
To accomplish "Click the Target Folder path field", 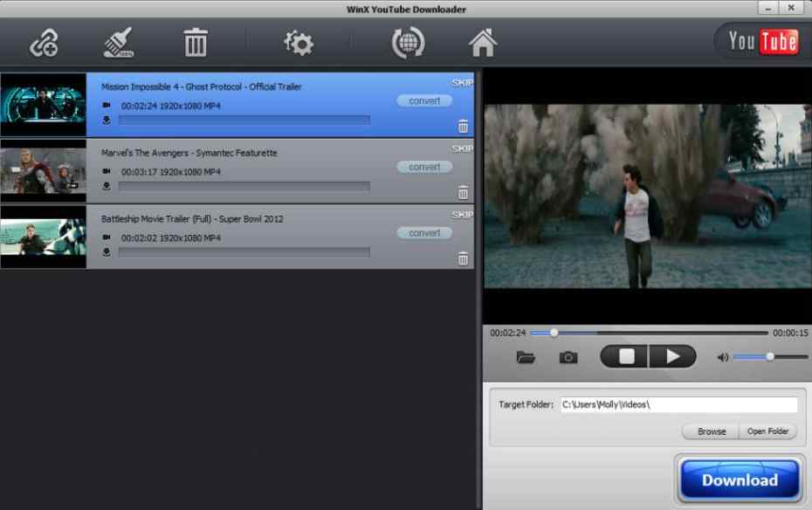I will (x=679, y=405).
